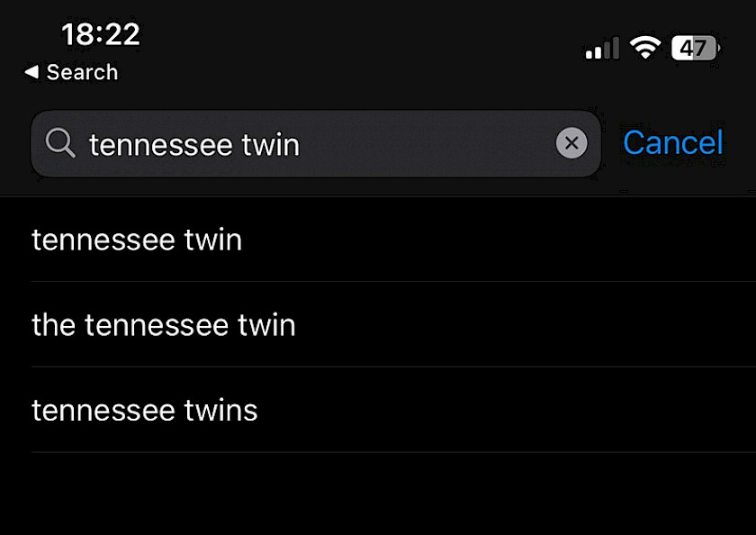The height and width of the screenshot is (535, 756).
Task: Cancel the current search
Action: [673, 143]
